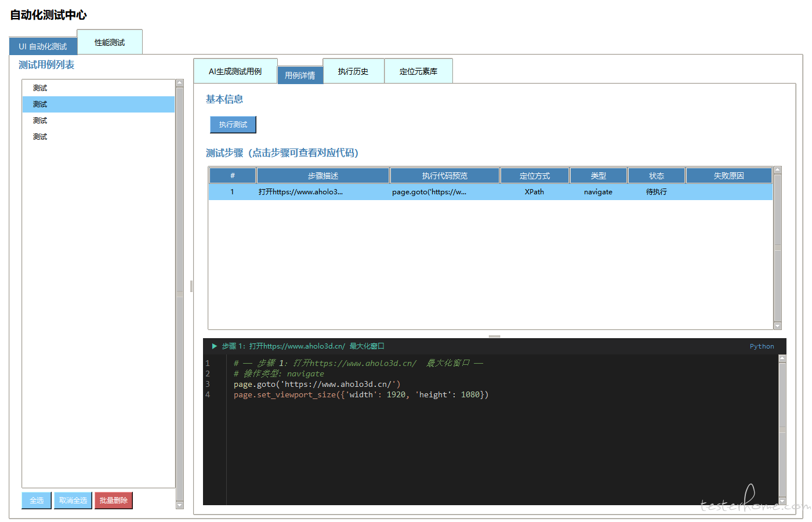The image size is (812, 522).
Task: Click the splitter handle between list and details
Action: (191, 286)
